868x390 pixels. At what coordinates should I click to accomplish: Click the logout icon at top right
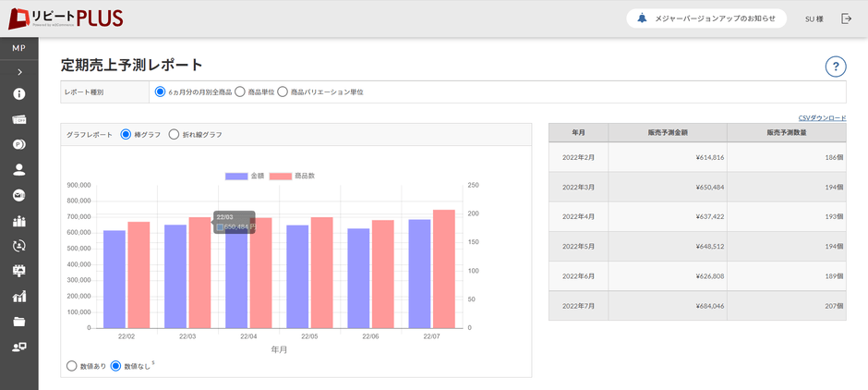pos(846,18)
